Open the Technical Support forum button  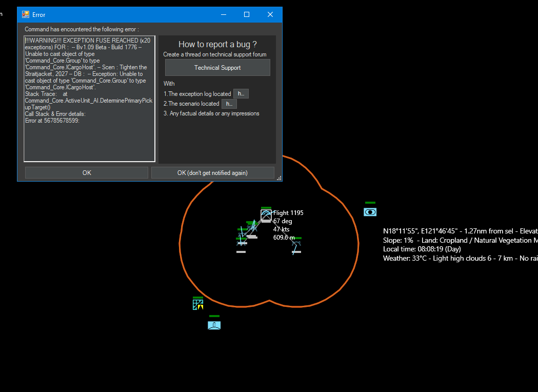point(217,68)
